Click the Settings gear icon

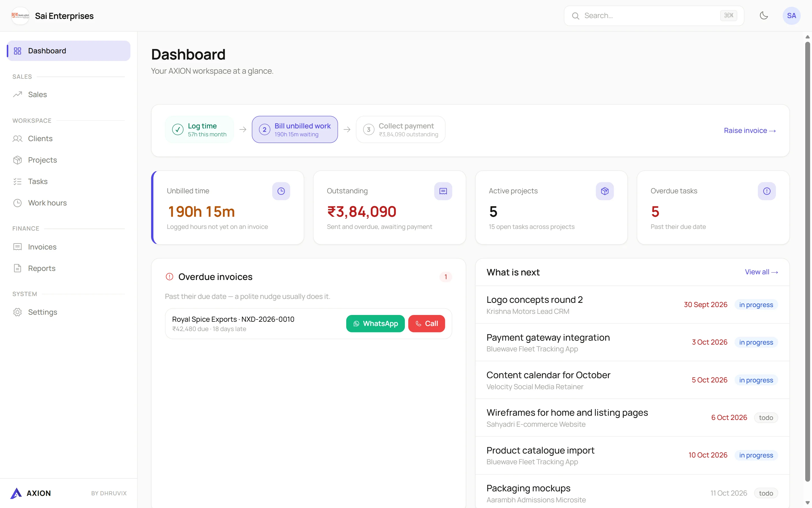pos(17,312)
